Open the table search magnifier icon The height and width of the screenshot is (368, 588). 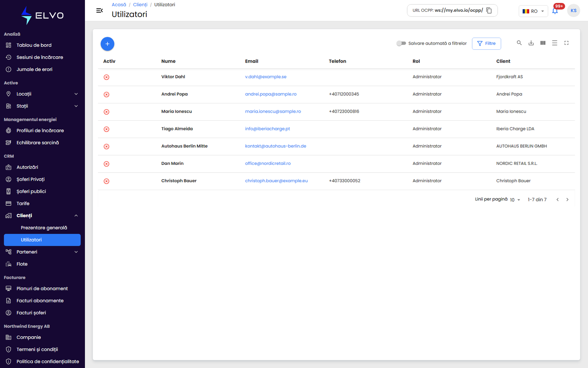pyautogui.click(x=519, y=43)
